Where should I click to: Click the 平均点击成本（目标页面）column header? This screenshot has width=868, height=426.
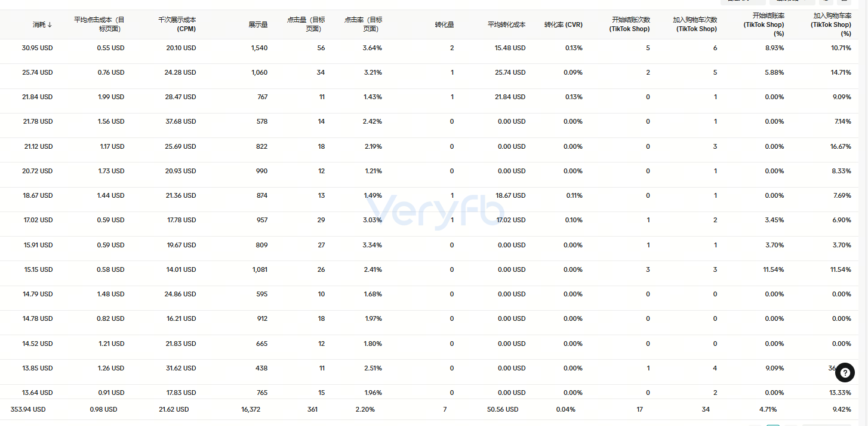point(99,24)
